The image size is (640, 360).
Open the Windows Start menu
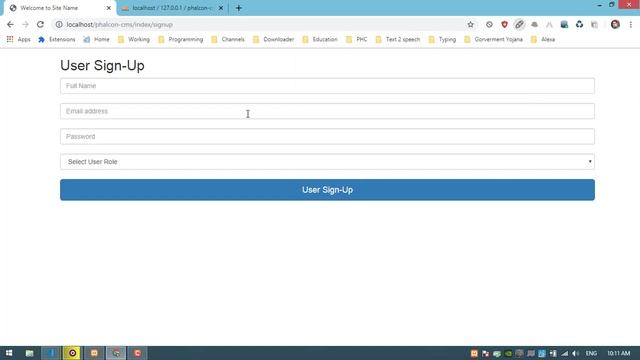(9, 353)
